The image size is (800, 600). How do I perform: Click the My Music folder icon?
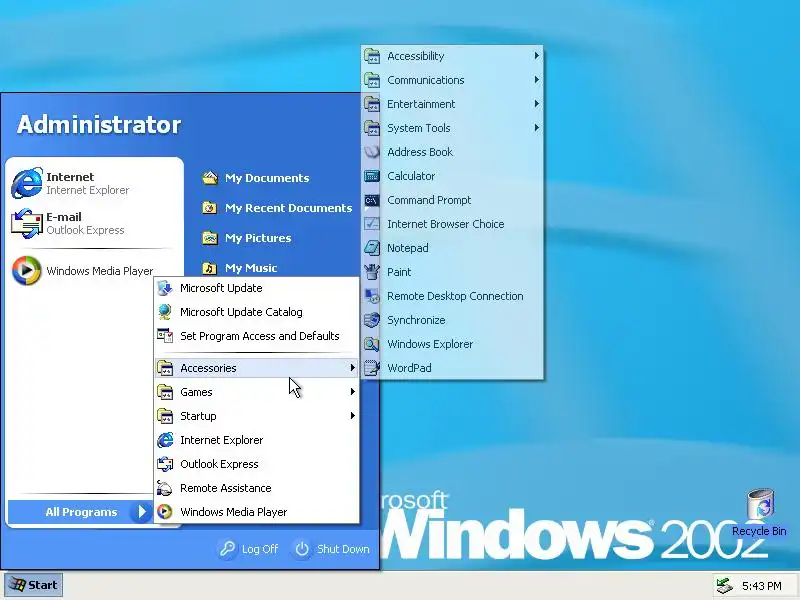click(210, 268)
